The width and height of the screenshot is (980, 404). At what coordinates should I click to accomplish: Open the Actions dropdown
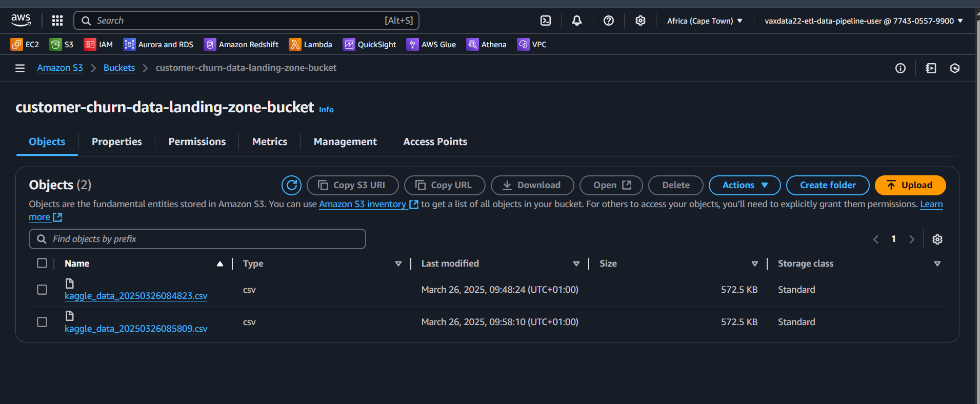[x=745, y=185]
